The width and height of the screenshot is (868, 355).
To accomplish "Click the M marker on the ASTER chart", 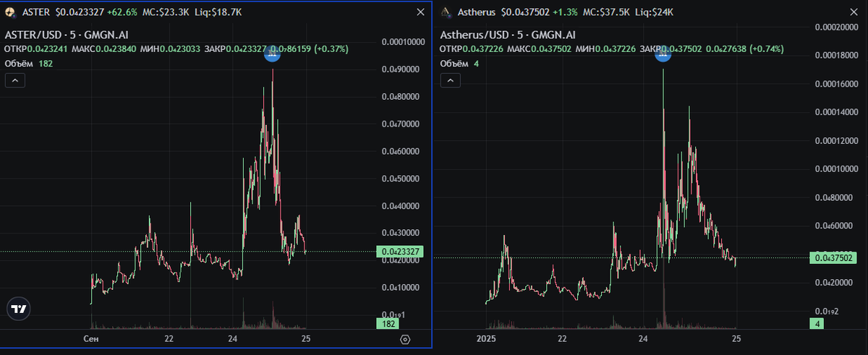I will (272, 55).
